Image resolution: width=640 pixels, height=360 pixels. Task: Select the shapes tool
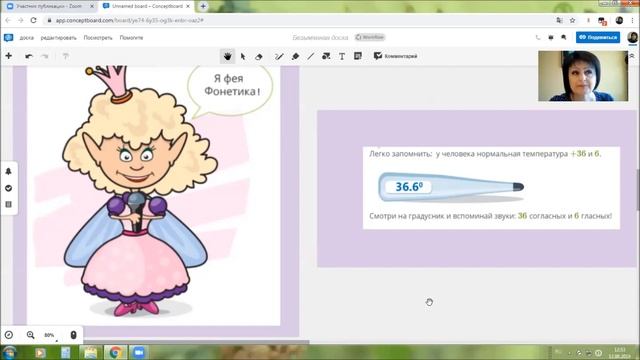pos(326,56)
